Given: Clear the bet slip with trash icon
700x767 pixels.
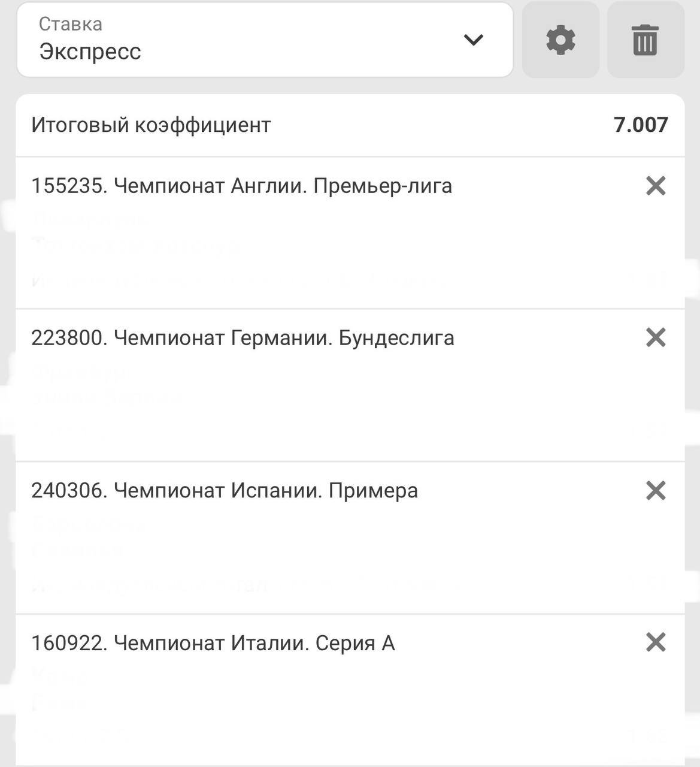Looking at the screenshot, I should click(645, 40).
